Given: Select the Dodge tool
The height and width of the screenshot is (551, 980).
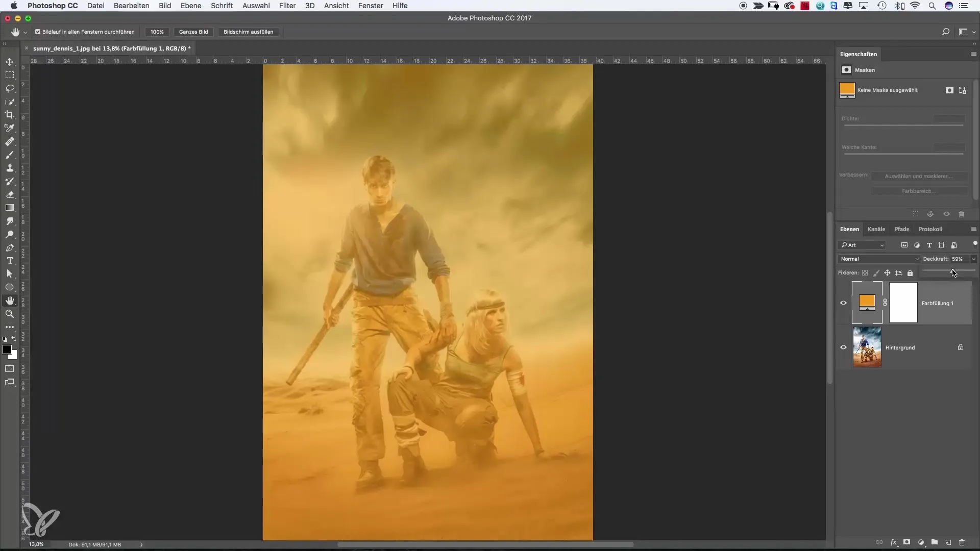Looking at the screenshot, I should (10, 234).
